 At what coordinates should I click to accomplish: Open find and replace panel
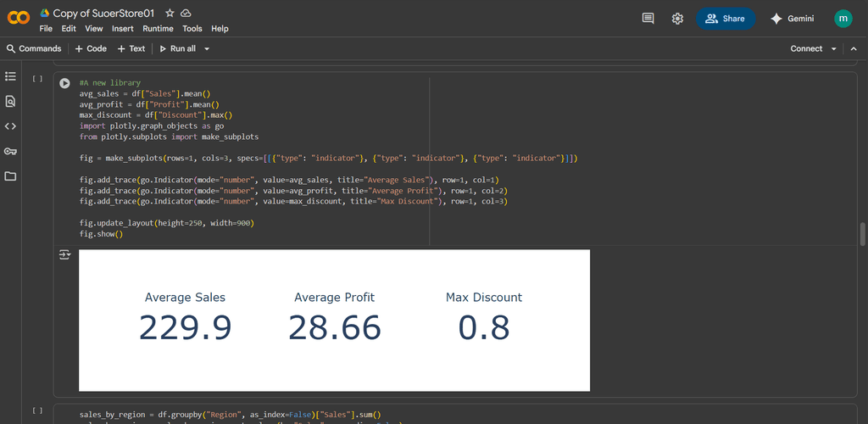click(x=10, y=101)
